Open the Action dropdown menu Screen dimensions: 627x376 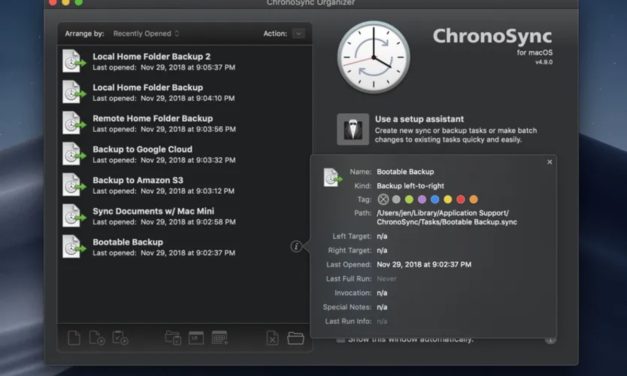point(298,34)
